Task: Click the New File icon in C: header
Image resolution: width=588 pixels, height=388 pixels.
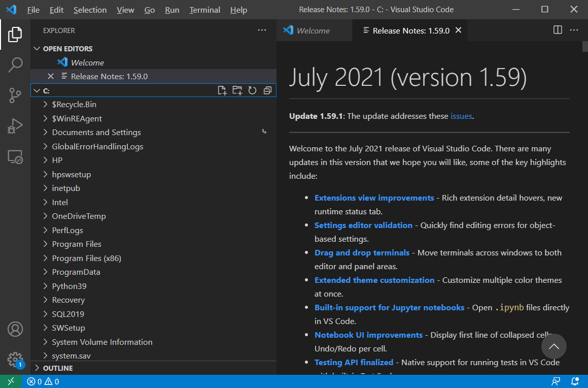Action: point(222,90)
